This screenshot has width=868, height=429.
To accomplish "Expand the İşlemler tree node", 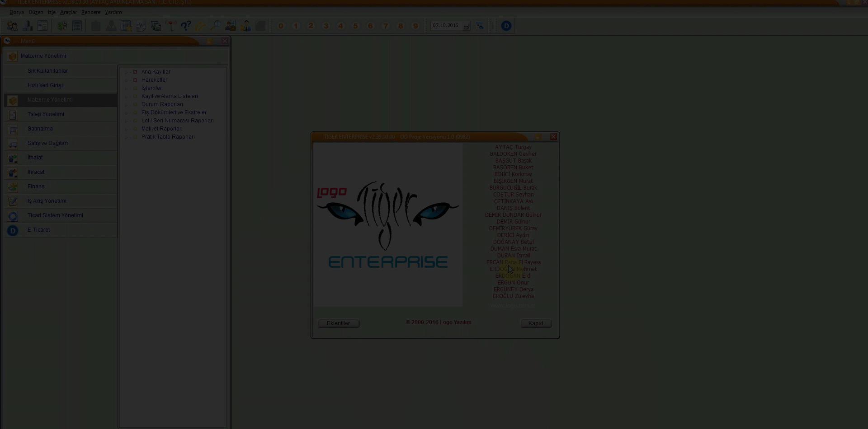I will click(127, 89).
